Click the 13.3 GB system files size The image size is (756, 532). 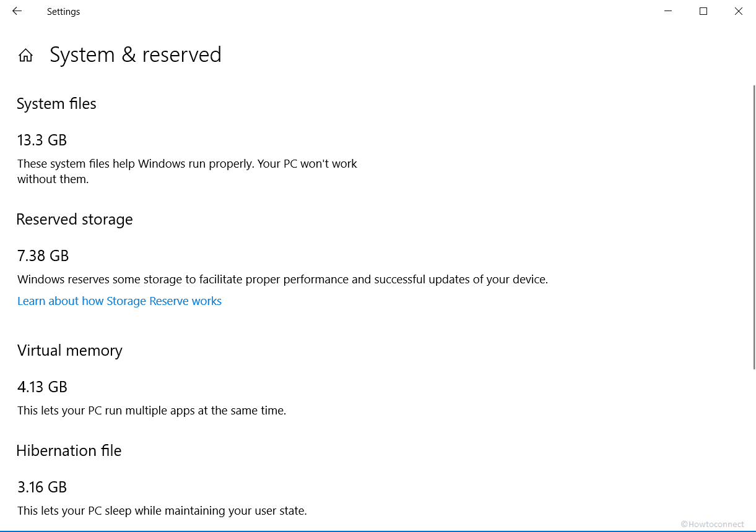41,140
